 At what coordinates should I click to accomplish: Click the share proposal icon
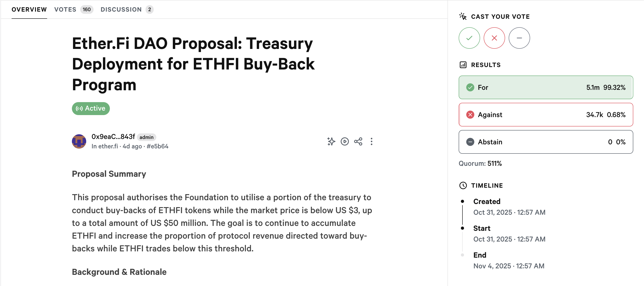click(358, 141)
